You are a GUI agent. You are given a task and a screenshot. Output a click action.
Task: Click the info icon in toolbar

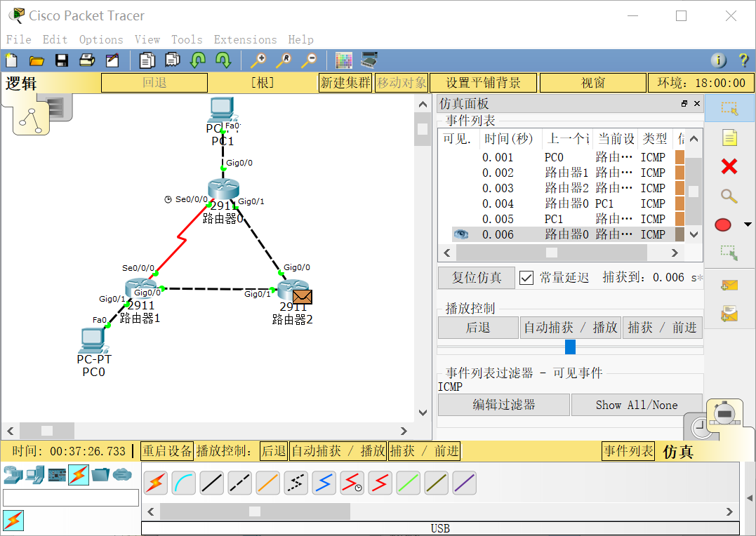tap(718, 60)
